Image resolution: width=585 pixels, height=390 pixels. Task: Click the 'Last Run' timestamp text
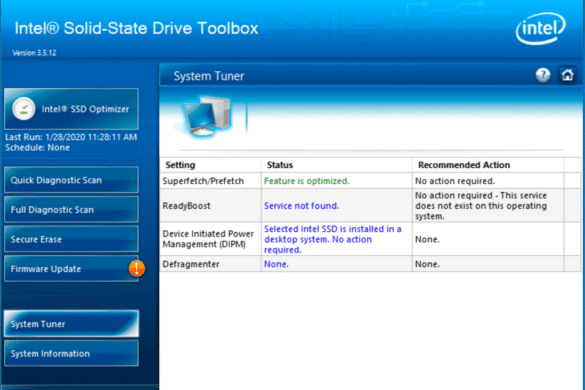coord(71,137)
